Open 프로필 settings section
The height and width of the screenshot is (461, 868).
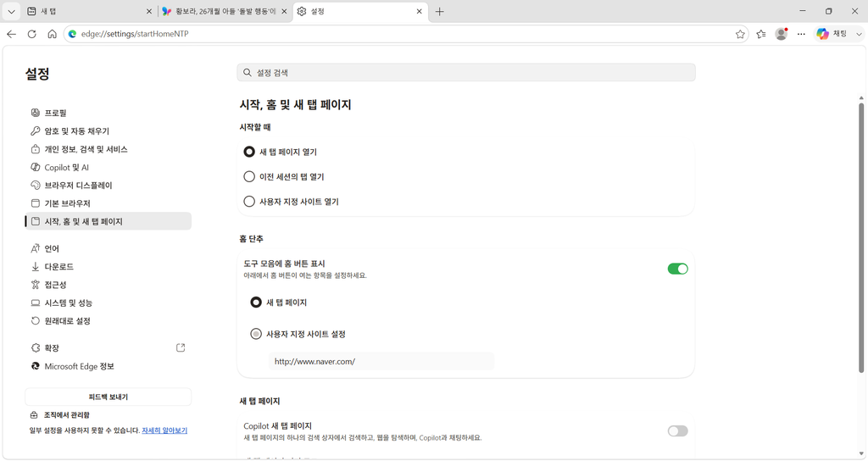click(108, 113)
